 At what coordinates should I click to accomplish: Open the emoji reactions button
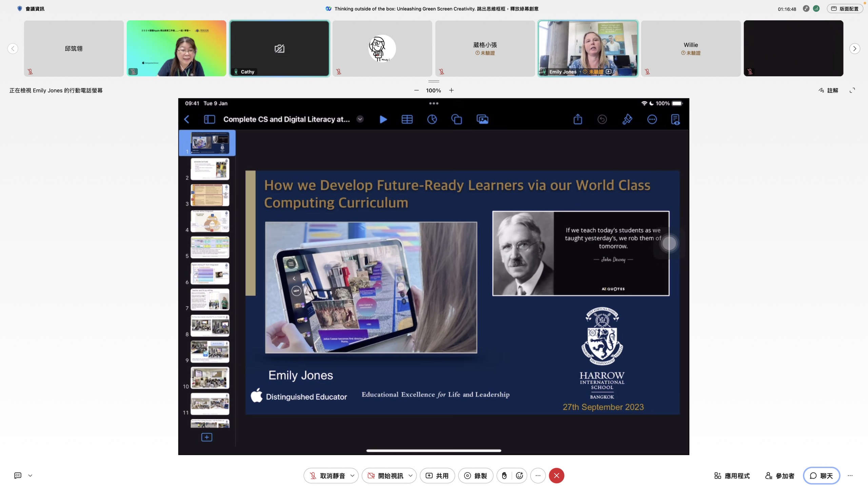[x=519, y=475]
